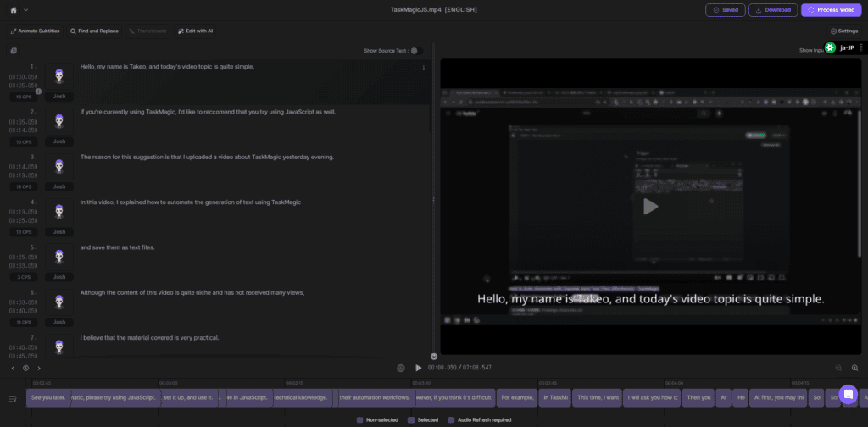Image resolution: width=868 pixels, height=427 pixels.
Task: Click Audio Refresh required legend swatch
Action: [451, 420]
